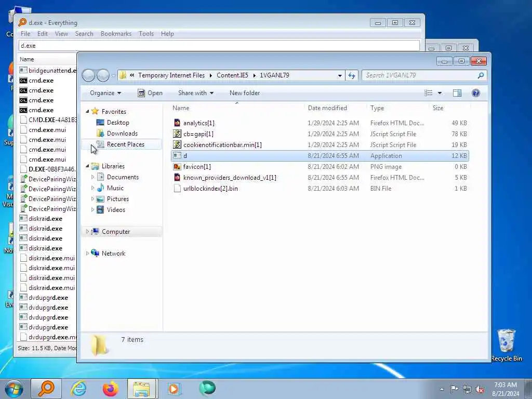Image resolution: width=532 pixels, height=399 pixels.
Task: Open Bookmarks menu in Everything window
Action: [116, 34]
